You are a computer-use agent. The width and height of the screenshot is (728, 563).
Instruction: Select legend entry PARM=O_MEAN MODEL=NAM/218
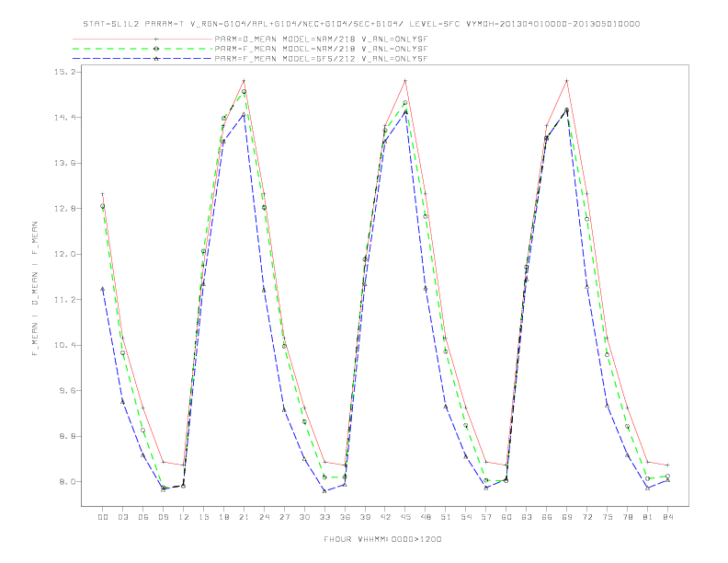point(321,40)
